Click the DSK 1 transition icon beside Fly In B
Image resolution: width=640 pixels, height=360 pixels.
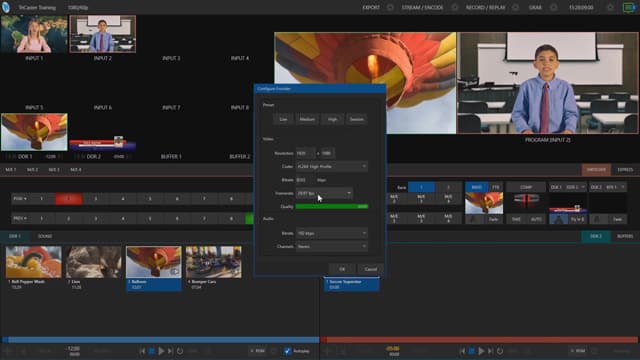click(558, 219)
